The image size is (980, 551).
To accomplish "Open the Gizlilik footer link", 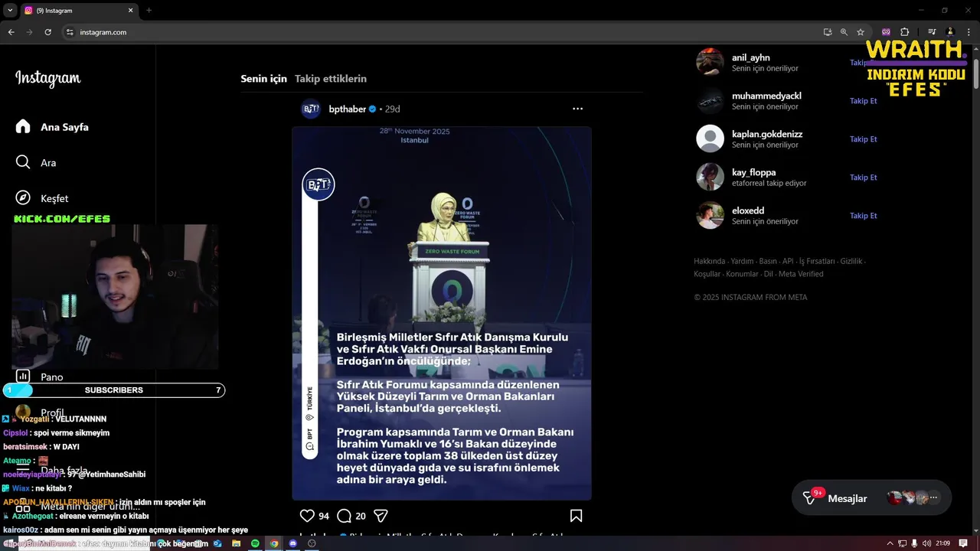I will (x=851, y=261).
